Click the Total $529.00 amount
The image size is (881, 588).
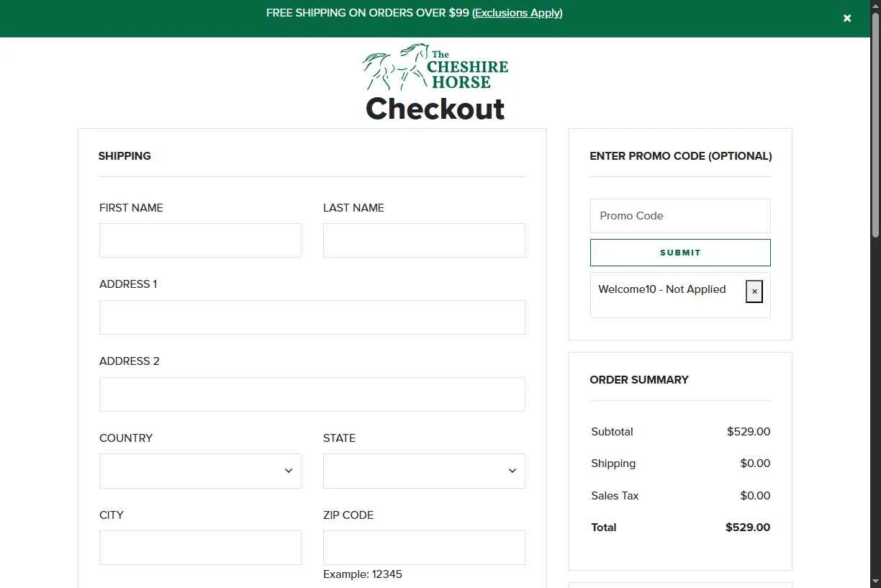(748, 528)
